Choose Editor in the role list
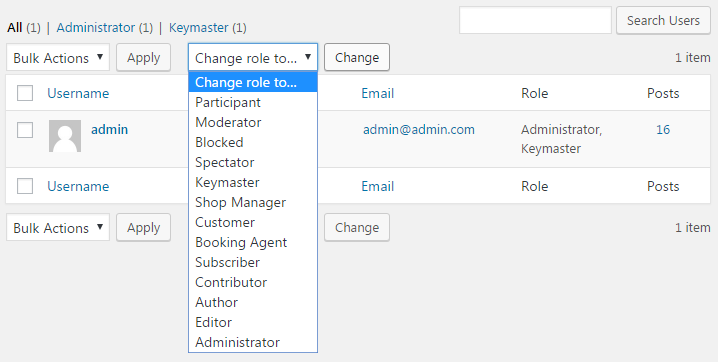718x362 pixels. point(253,322)
